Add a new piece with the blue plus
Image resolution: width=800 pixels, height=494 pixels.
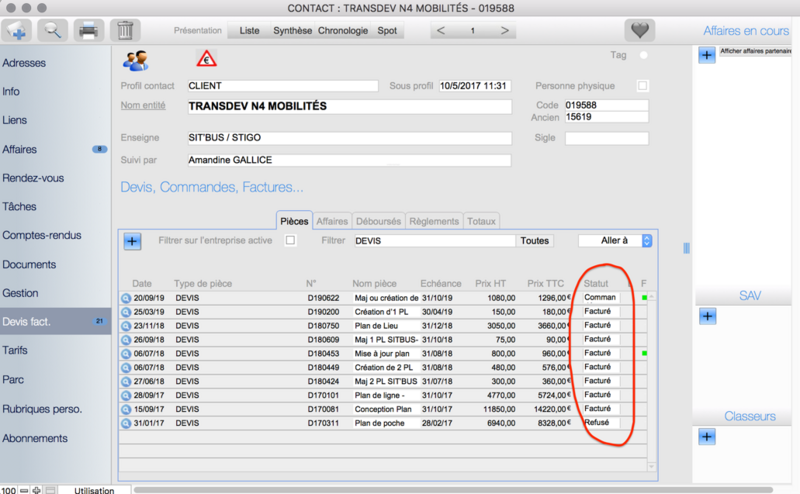(132, 241)
